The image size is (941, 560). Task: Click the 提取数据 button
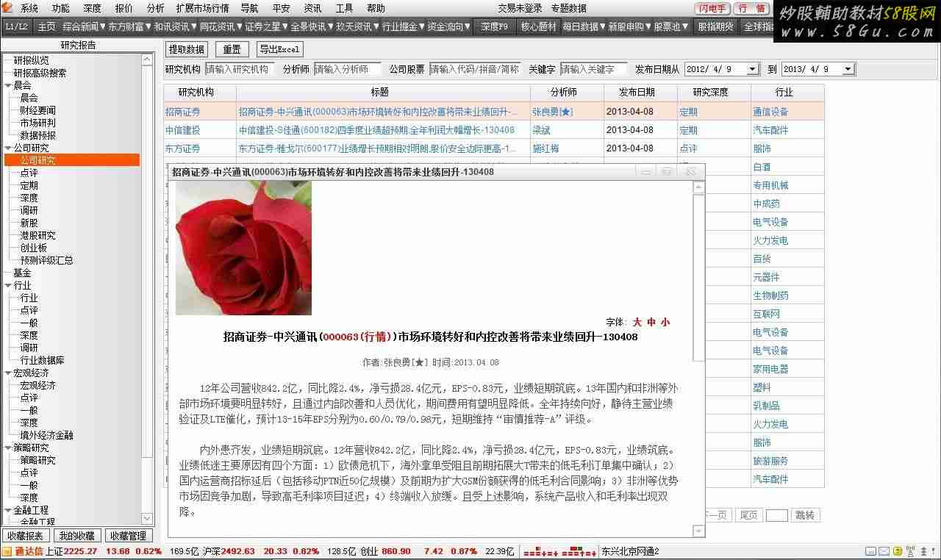coord(186,49)
